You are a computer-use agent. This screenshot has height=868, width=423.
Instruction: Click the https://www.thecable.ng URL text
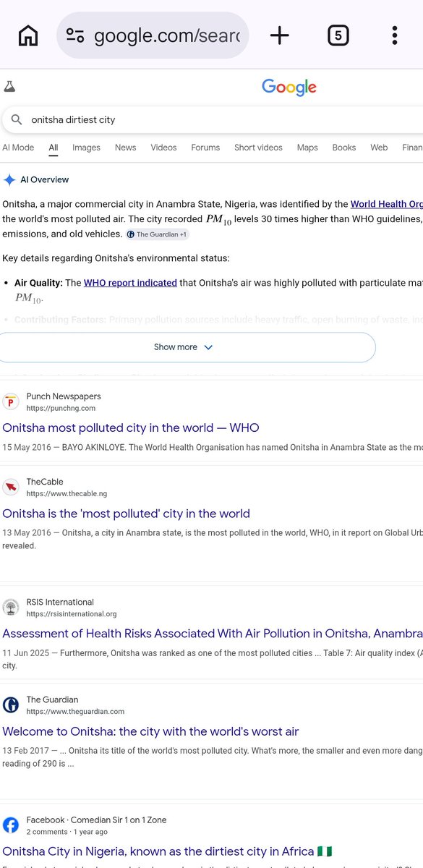click(67, 494)
